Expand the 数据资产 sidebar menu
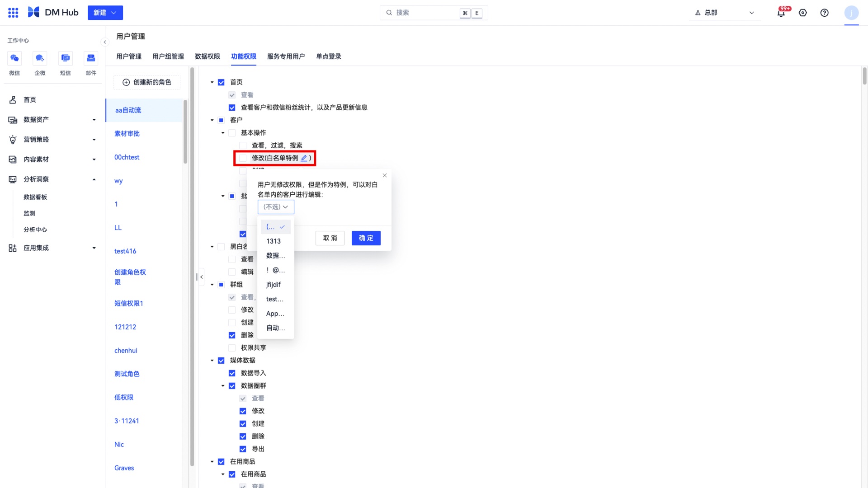Image resolution: width=868 pixels, height=488 pixels. point(52,120)
